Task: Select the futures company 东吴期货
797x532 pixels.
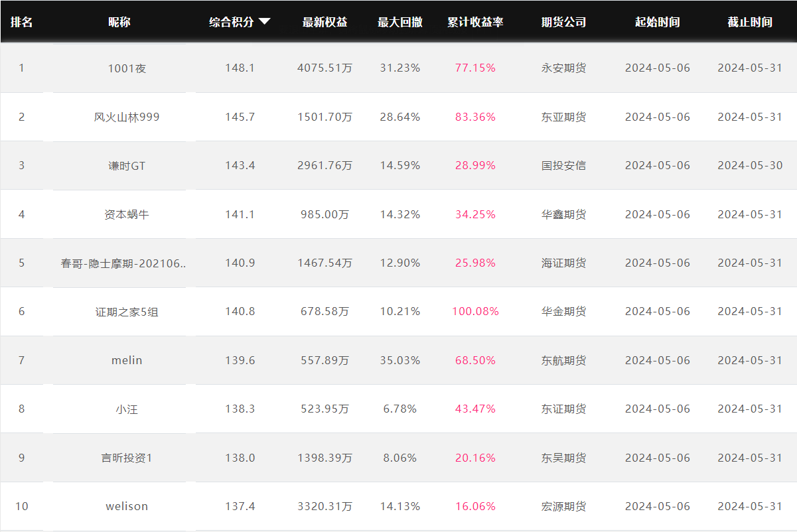Action: pos(563,458)
